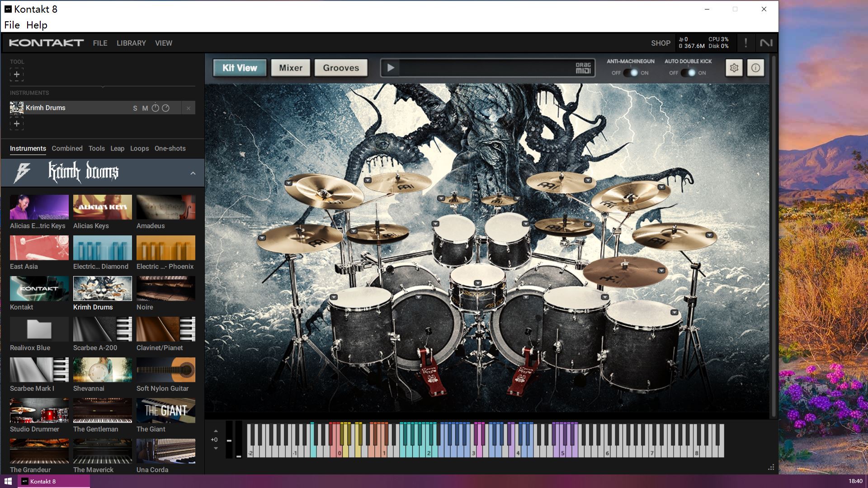Show the Kit View
This screenshot has height=488, width=868.
(240, 68)
